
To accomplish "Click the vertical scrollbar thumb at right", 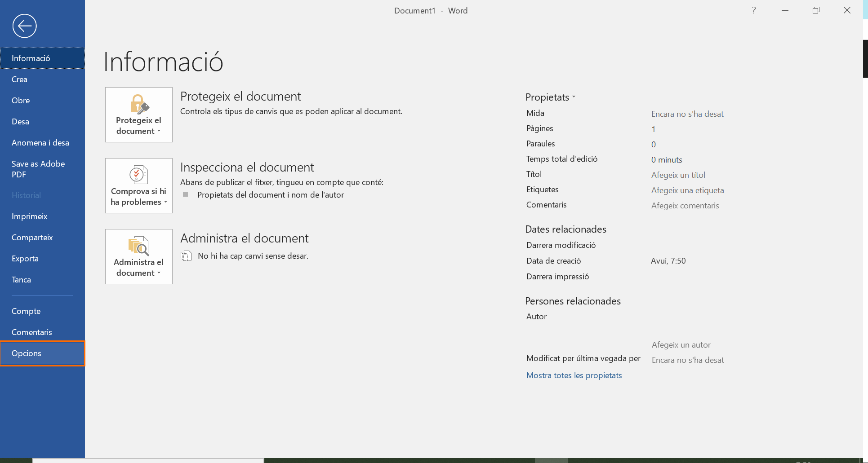I will 865,58.
